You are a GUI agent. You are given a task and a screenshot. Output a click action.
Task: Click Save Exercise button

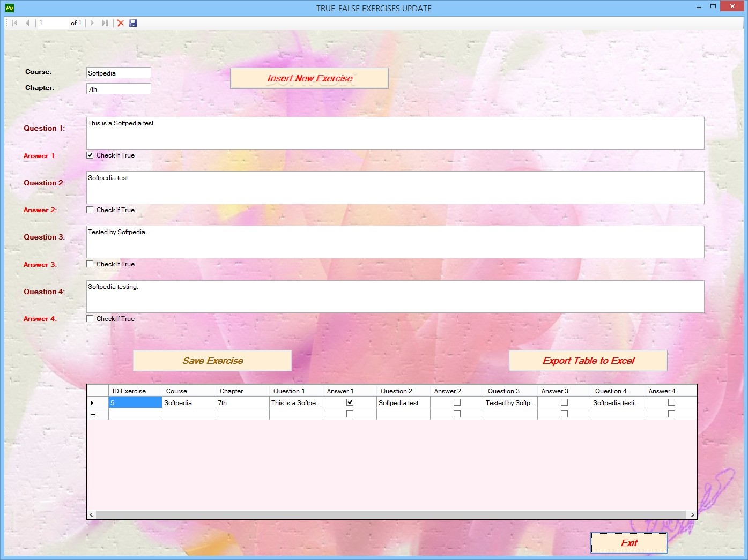(x=212, y=361)
